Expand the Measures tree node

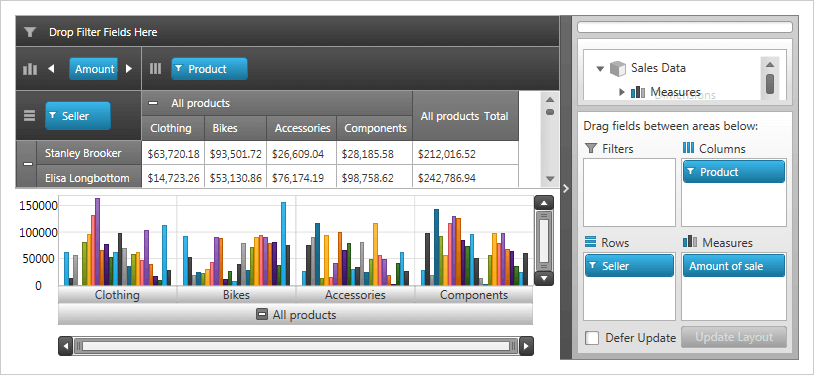622,92
